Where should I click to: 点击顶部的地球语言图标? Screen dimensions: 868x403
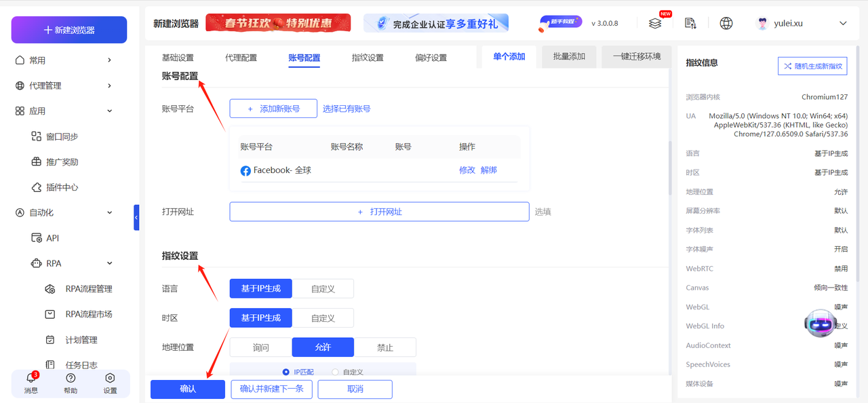pos(726,22)
